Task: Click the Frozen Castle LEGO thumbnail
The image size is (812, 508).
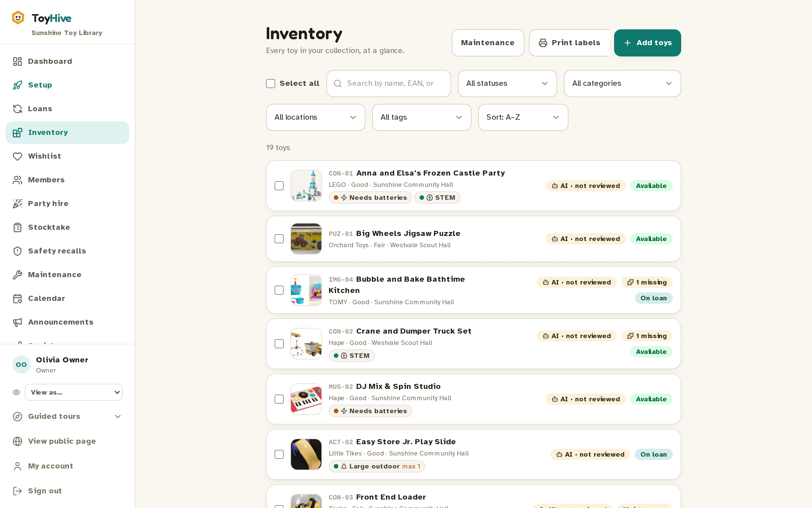Action: (x=306, y=186)
